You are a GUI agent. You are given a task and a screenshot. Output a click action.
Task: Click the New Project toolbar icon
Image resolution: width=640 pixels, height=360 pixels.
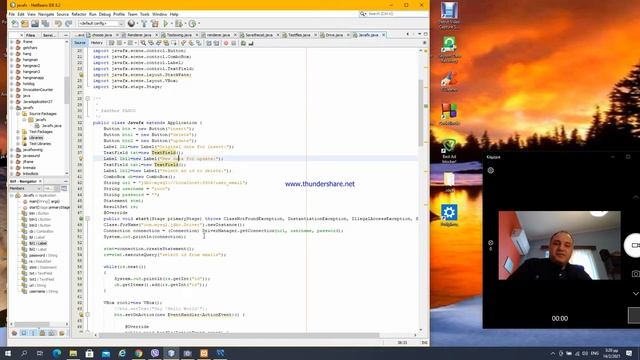[x=25, y=24]
